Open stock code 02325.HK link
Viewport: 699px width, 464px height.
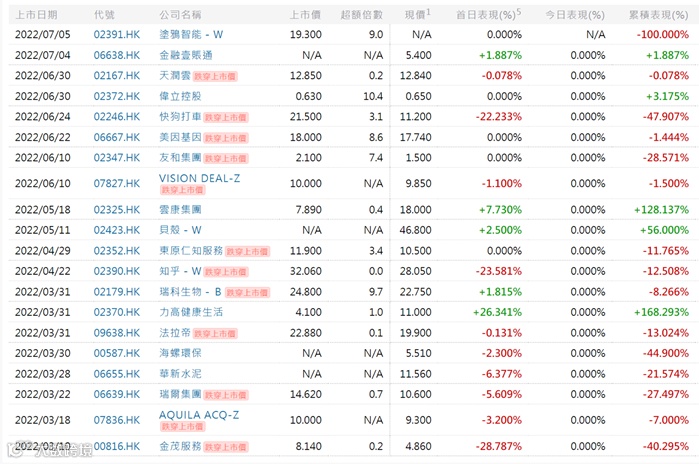(x=116, y=209)
